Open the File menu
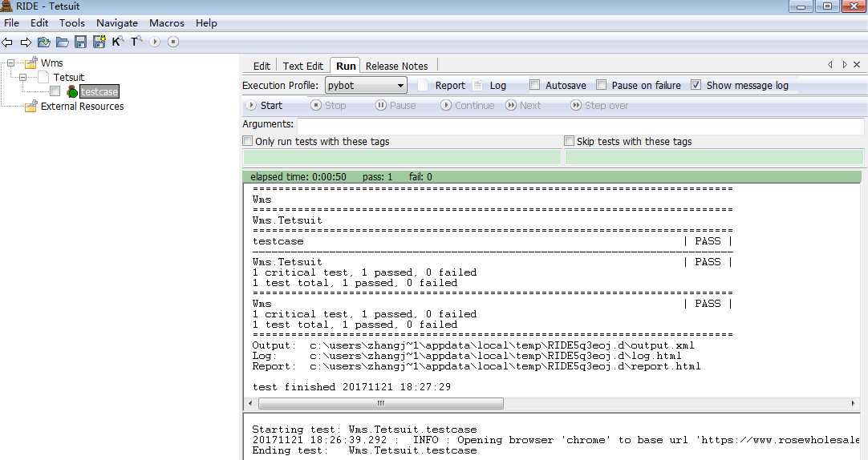The width and height of the screenshot is (868, 460). pos(11,22)
